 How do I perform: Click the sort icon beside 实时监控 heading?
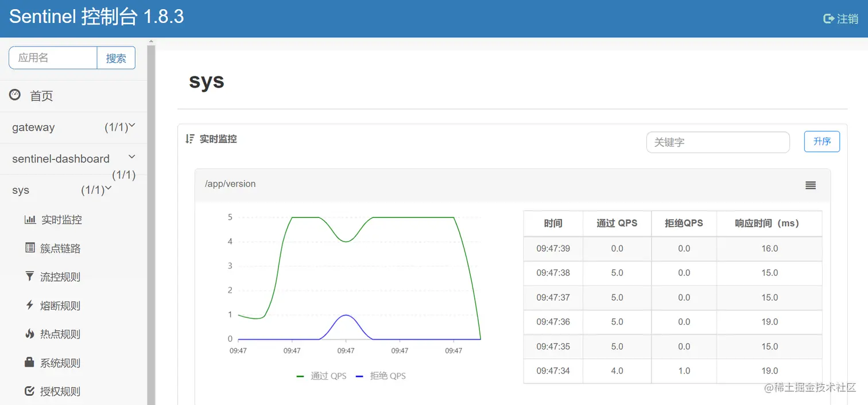point(190,139)
